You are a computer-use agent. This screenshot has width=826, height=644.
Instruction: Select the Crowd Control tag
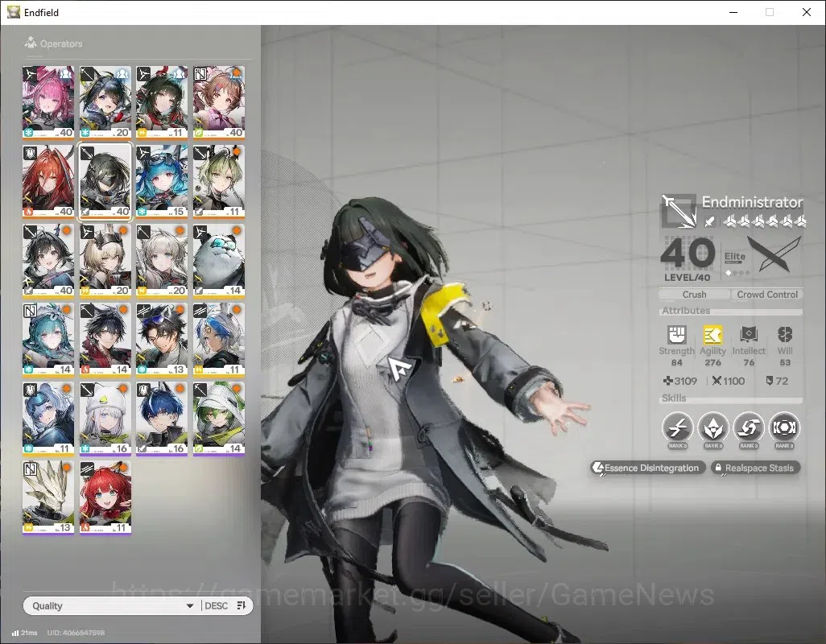pyautogui.click(x=767, y=295)
